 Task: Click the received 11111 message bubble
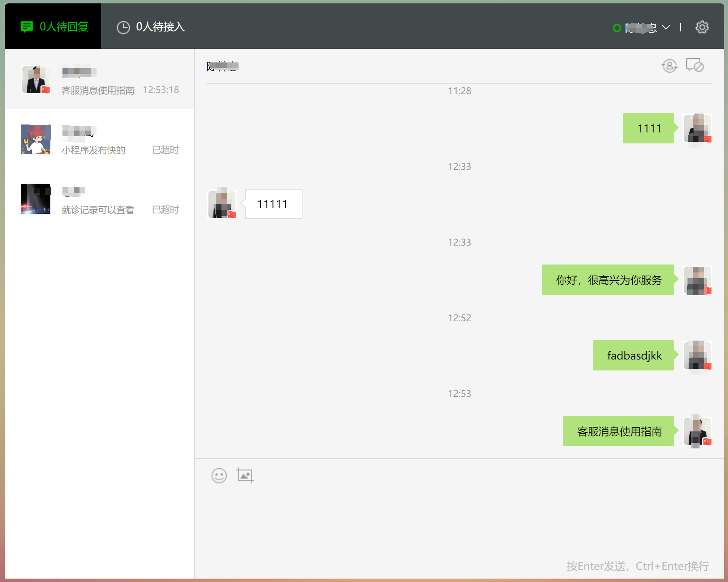click(273, 204)
